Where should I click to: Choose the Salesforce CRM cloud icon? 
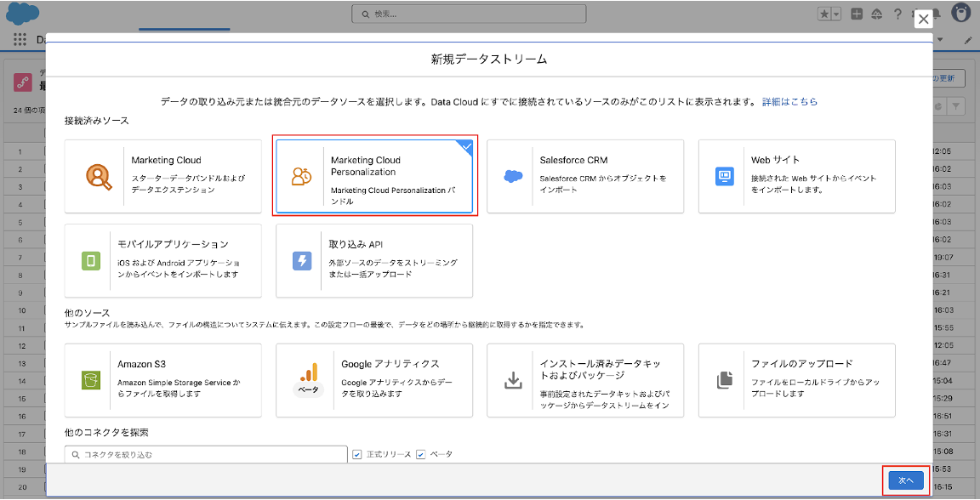click(513, 176)
